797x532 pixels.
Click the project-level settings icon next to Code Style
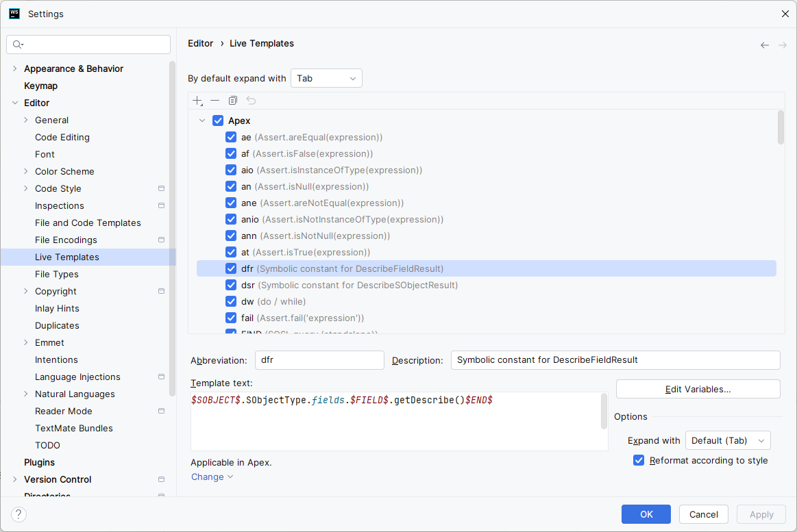click(x=161, y=188)
